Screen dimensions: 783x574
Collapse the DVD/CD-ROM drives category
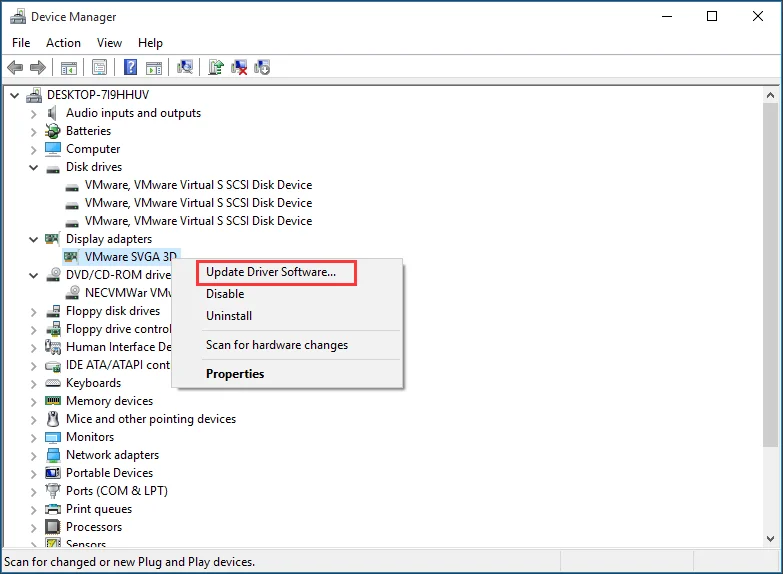33,275
